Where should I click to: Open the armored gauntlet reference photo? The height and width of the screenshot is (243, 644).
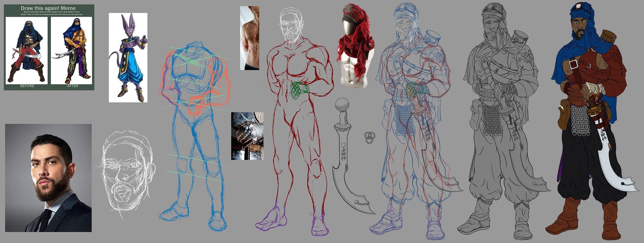pos(247,136)
